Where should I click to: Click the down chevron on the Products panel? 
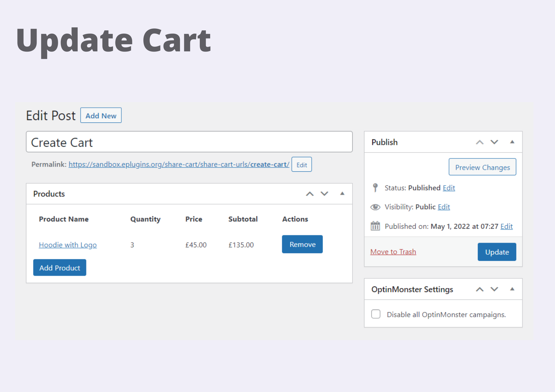(324, 194)
